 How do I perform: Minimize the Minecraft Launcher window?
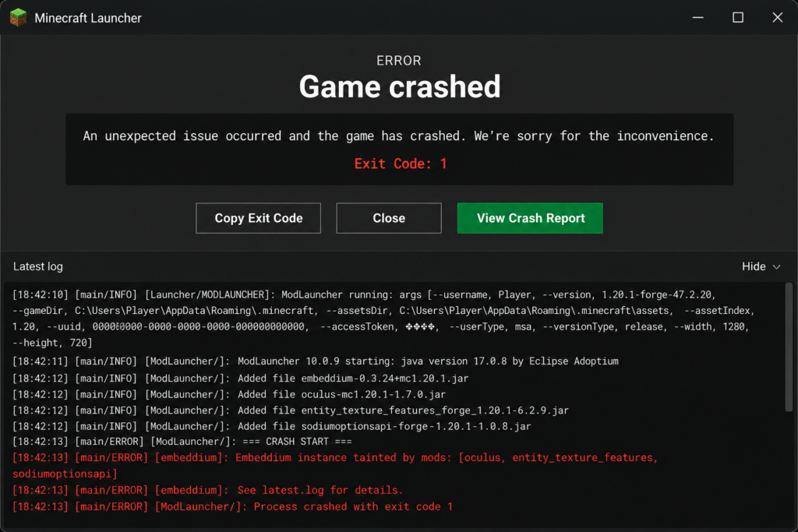coord(697,17)
